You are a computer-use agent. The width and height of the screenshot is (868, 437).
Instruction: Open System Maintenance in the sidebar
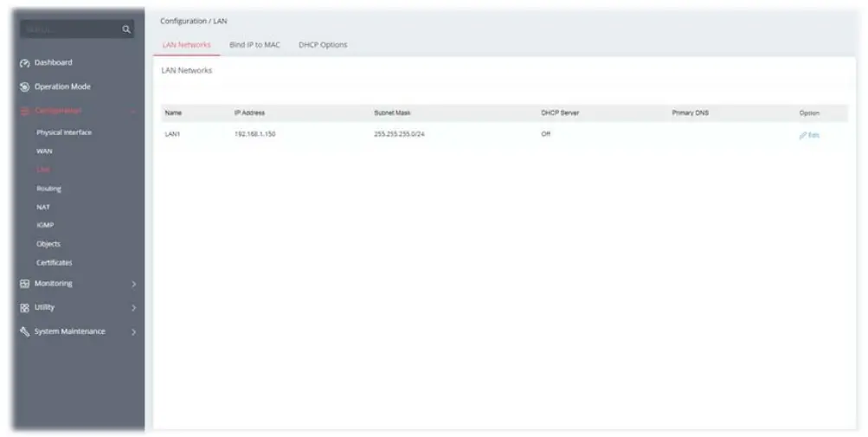70,331
